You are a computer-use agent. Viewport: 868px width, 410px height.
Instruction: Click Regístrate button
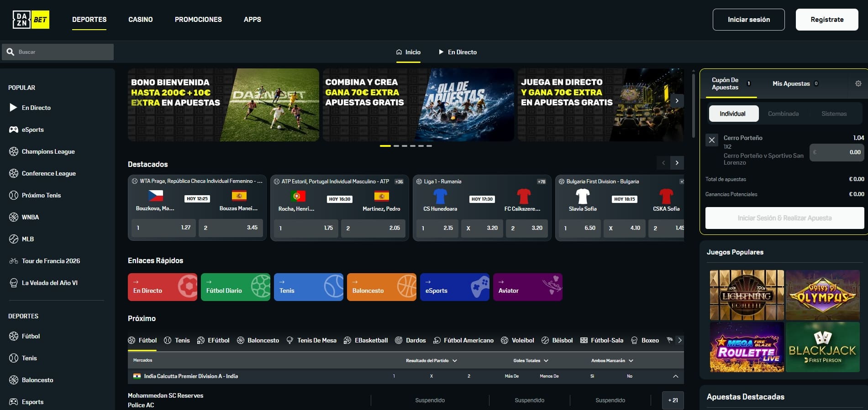tap(827, 20)
